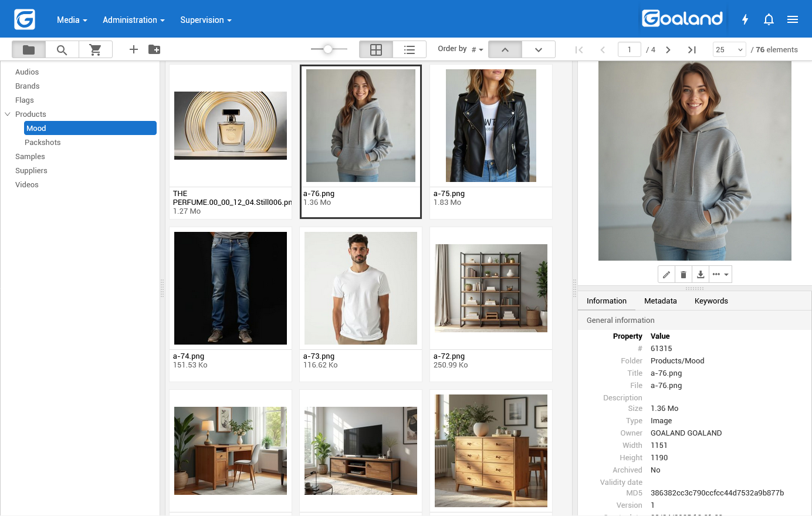Open the lightning bolt quick actions
This screenshot has width=812, height=516.
click(x=745, y=19)
